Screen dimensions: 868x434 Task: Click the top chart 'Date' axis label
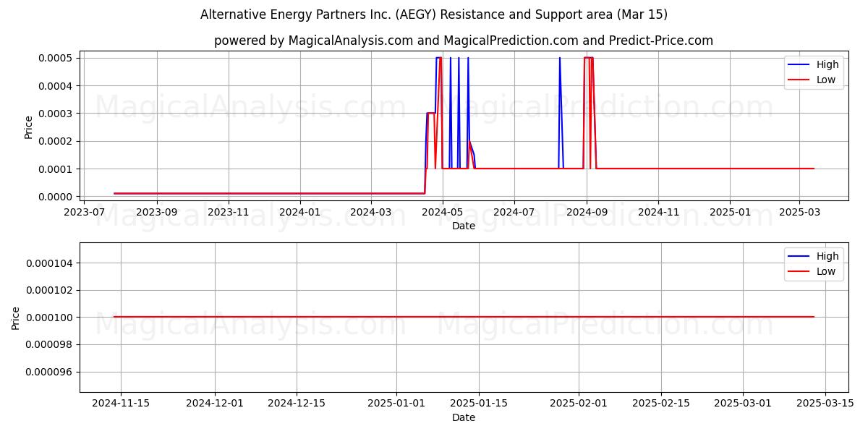464,226
